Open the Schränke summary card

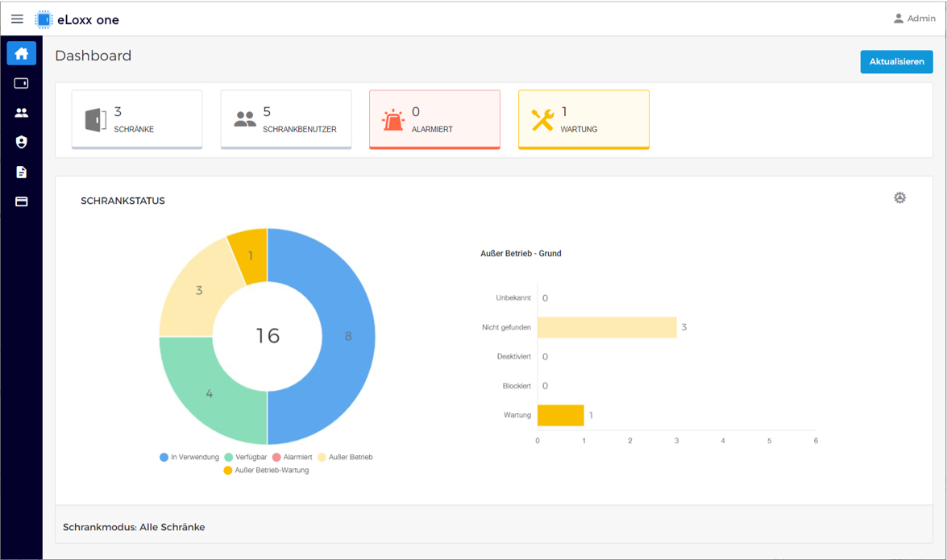tap(137, 119)
